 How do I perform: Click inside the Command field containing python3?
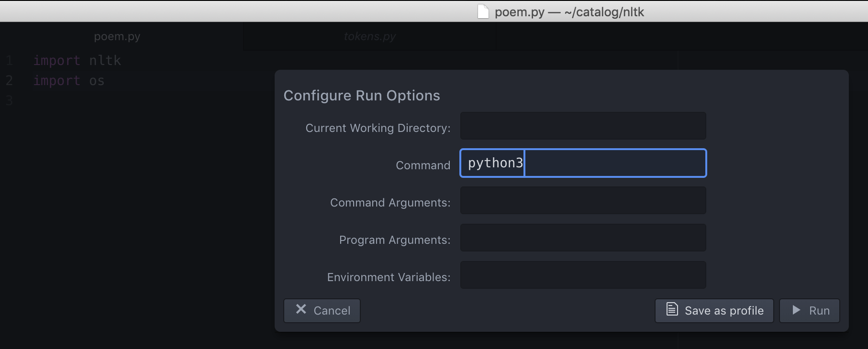[x=583, y=163]
